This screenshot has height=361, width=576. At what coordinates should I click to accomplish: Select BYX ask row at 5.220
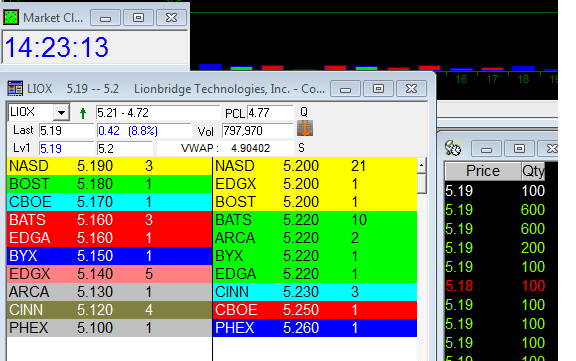point(315,256)
